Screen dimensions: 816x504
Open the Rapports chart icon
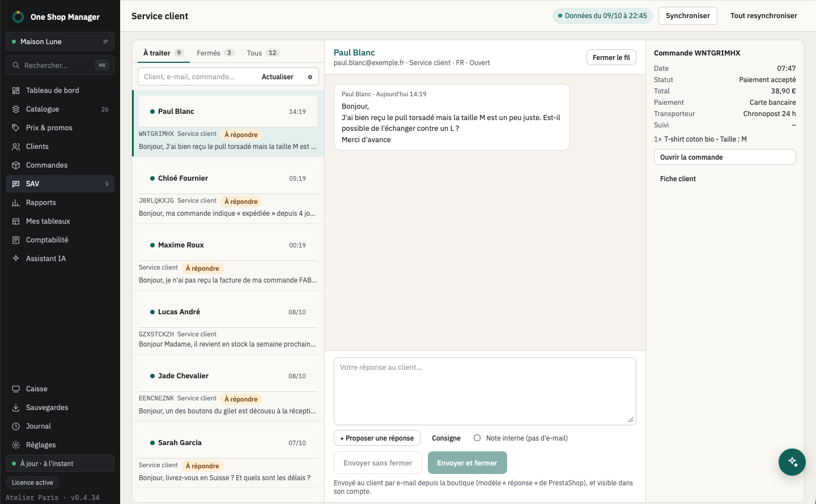pos(16,203)
